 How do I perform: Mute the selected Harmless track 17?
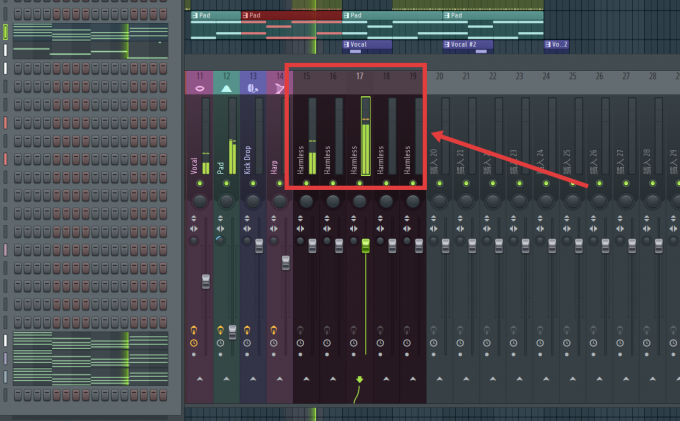360,183
